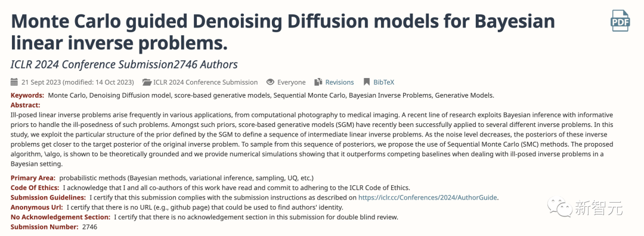Click the bookmark icon beside BibTeX

pyautogui.click(x=367, y=82)
